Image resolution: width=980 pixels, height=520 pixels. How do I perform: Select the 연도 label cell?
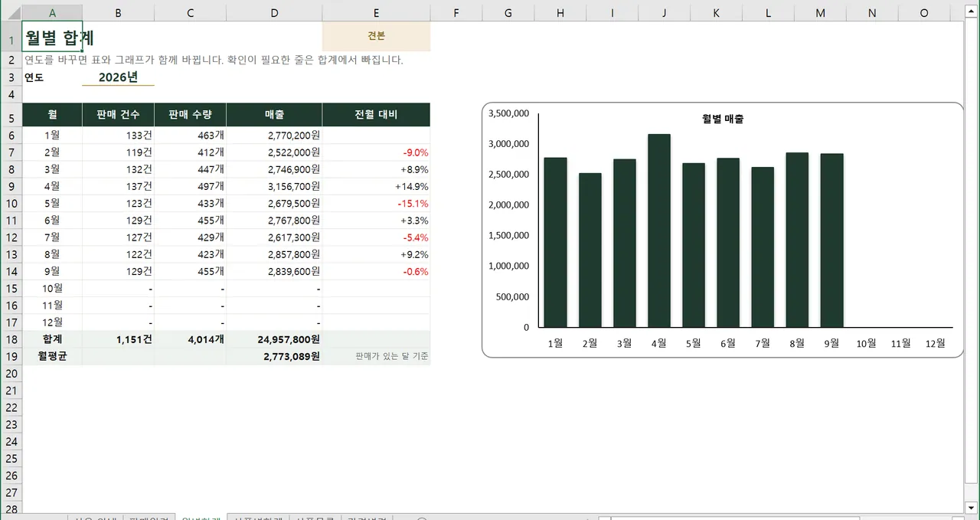click(52, 77)
